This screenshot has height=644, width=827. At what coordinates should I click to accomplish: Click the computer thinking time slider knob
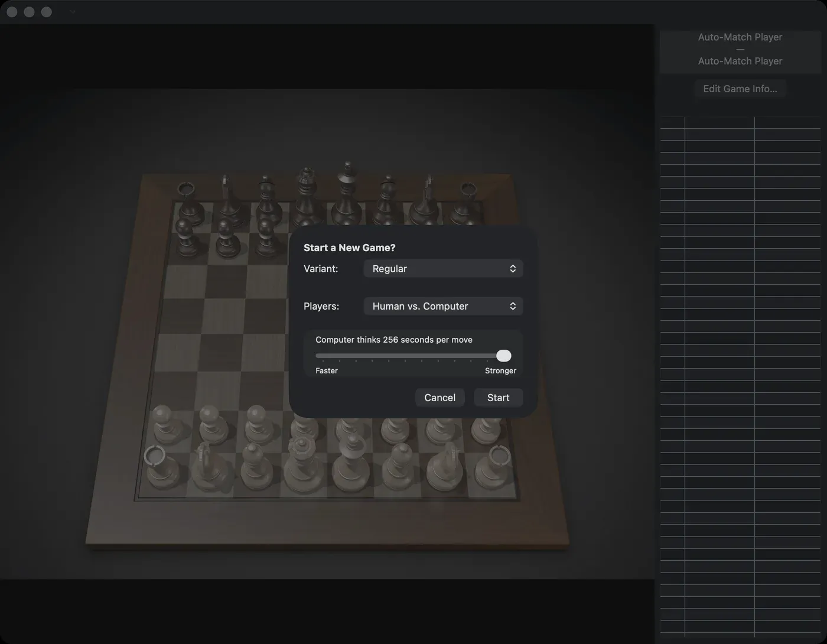coord(503,356)
